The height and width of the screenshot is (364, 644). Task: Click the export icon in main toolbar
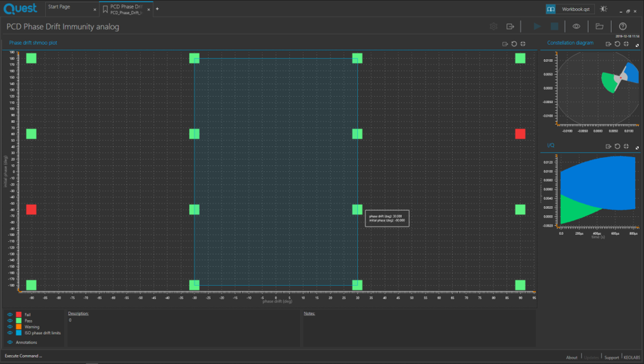[510, 27]
